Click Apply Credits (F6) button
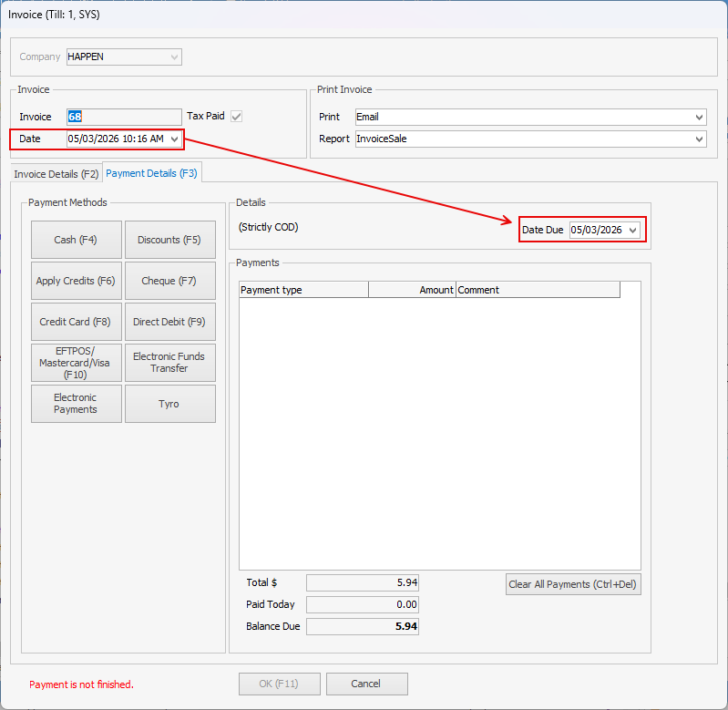 [x=77, y=281]
